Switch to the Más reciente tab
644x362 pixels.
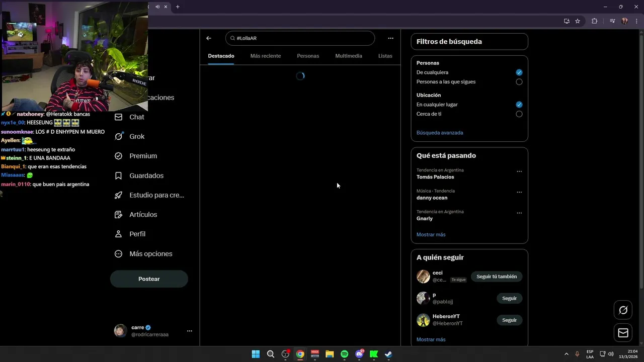266,56
